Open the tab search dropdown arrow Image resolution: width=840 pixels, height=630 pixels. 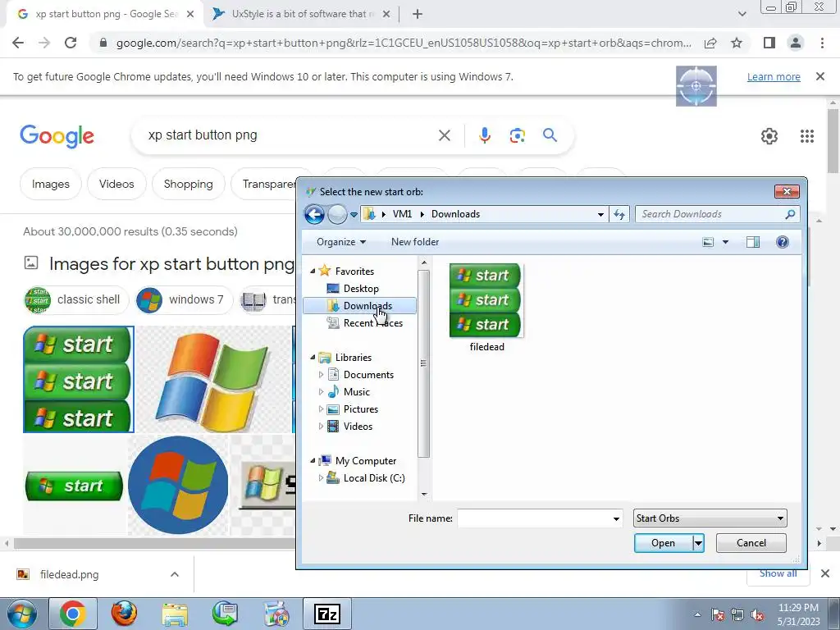point(742,14)
